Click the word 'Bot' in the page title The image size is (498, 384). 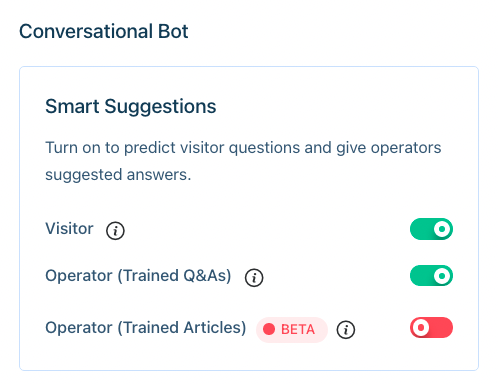tap(173, 31)
